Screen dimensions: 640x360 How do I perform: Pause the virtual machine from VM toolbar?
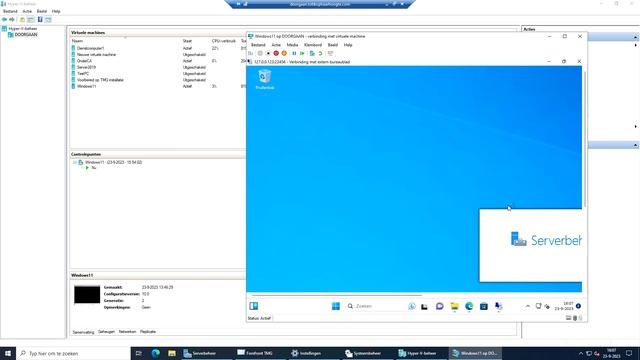294,53
